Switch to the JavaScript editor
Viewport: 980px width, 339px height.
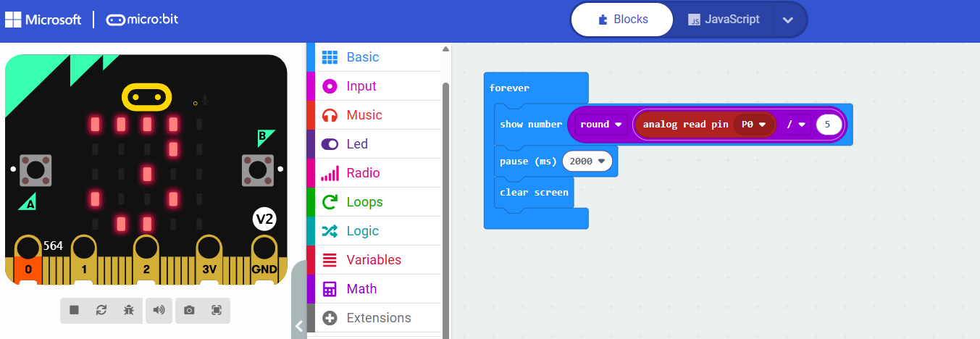[x=723, y=20]
